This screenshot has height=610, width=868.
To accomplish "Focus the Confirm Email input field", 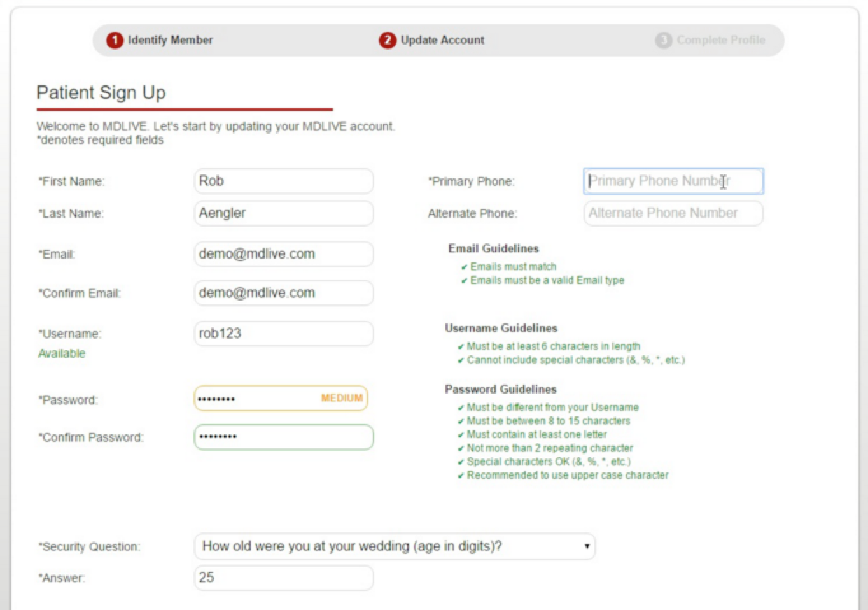I will click(x=284, y=293).
